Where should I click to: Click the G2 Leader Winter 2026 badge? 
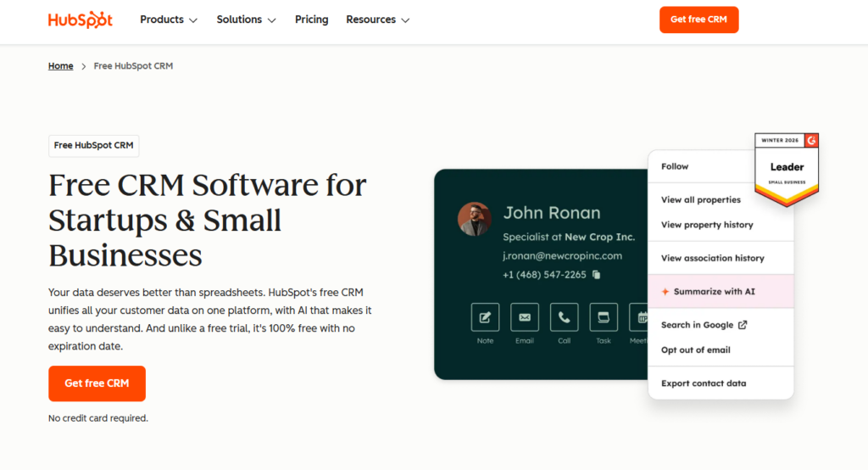pyautogui.click(x=787, y=170)
